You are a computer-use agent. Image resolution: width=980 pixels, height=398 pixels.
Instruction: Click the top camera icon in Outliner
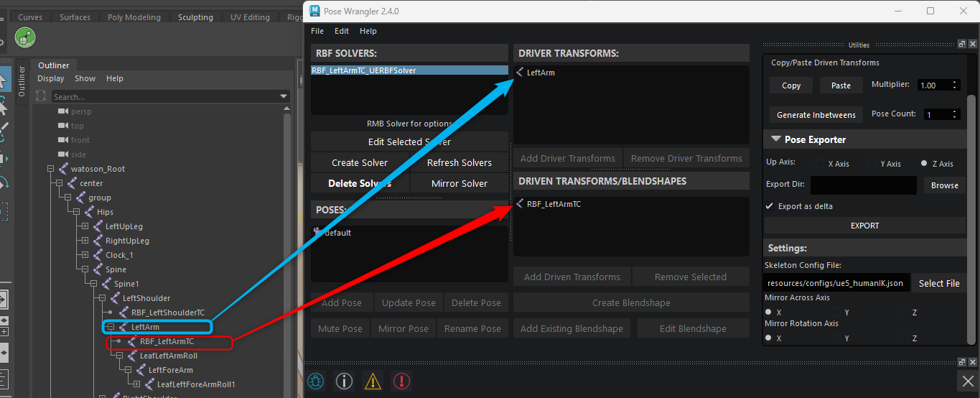pyautogui.click(x=62, y=126)
